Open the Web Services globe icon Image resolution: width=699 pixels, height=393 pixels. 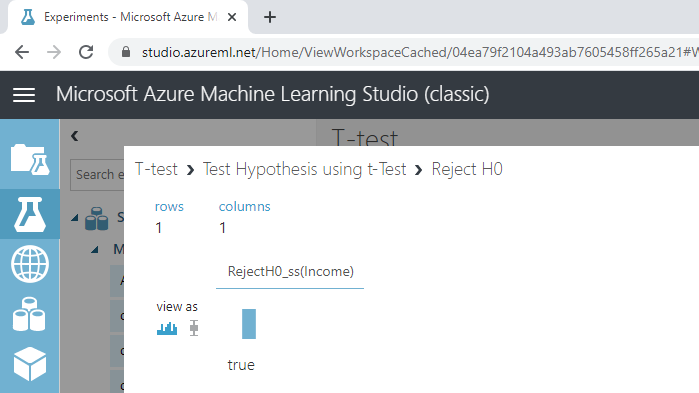pyautogui.click(x=30, y=264)
